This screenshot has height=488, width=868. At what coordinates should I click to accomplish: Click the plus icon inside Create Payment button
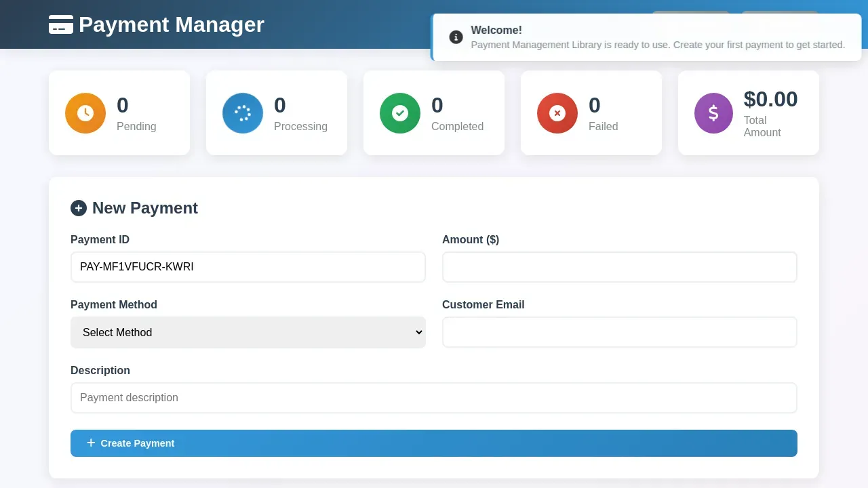(x=91, y=443)
